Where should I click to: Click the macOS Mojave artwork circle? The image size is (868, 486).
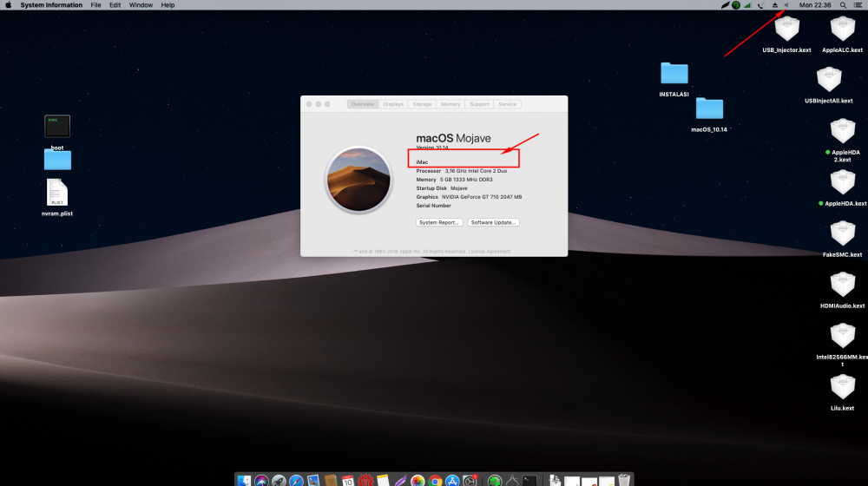(x=358, y=180)
